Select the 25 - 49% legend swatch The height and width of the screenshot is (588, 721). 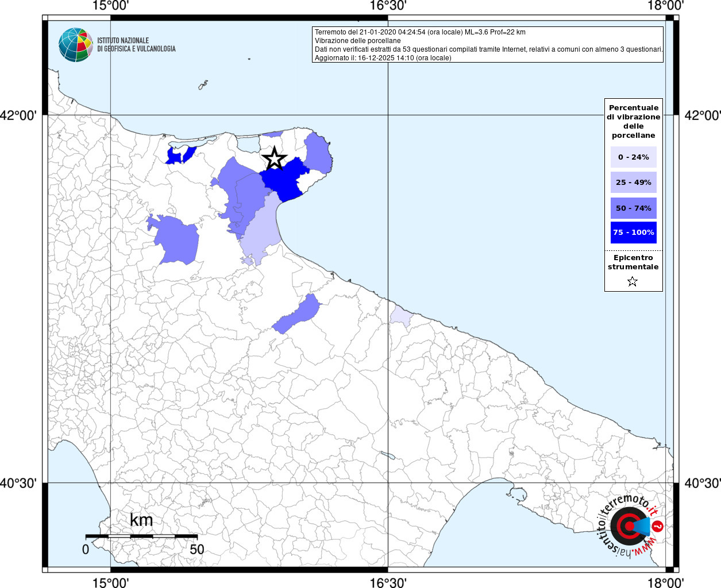point(634,183)
